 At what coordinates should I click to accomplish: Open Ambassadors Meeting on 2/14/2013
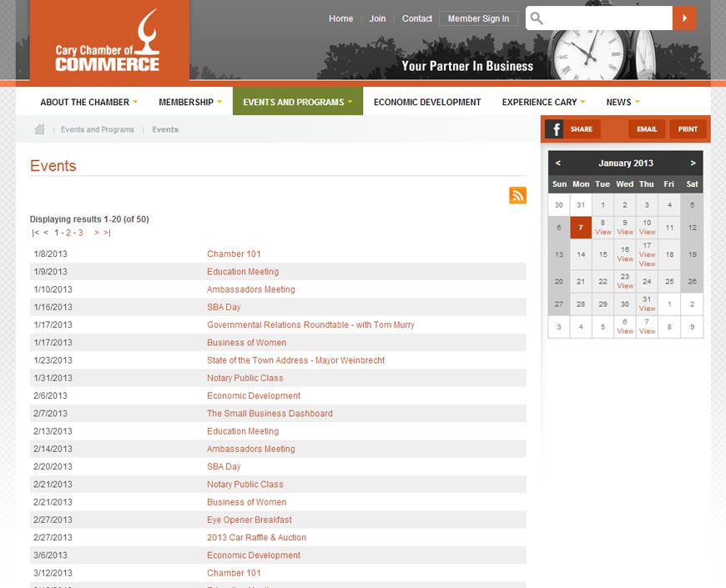pyautogui.click(x=251, y=450)
